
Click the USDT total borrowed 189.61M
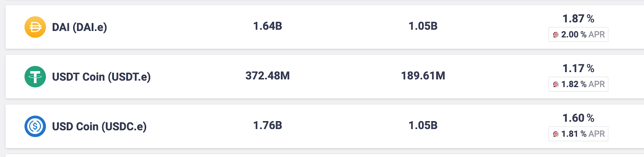[x=423, y=76]
